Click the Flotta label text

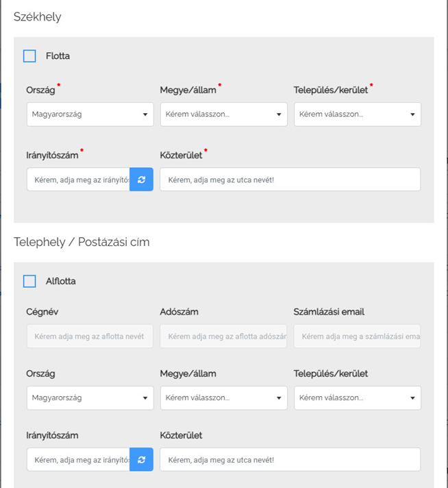click(x=58, y=56)
